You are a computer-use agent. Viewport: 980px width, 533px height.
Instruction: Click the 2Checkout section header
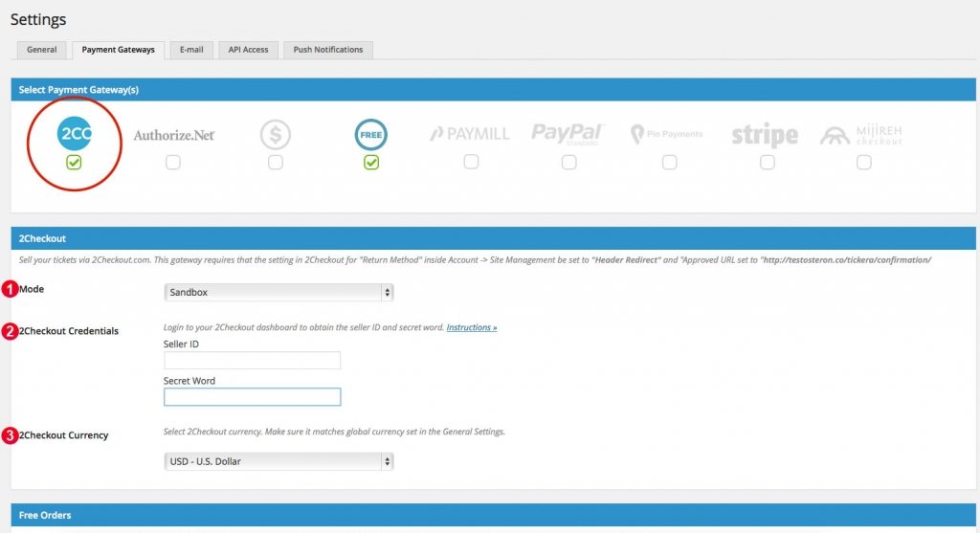point(493,238)
